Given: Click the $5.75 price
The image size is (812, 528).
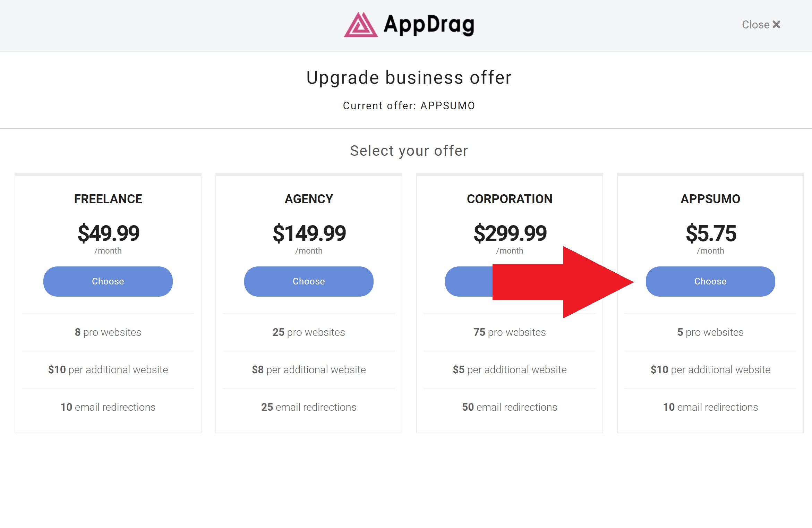Looking at the screenshot, I should (711, 233).
